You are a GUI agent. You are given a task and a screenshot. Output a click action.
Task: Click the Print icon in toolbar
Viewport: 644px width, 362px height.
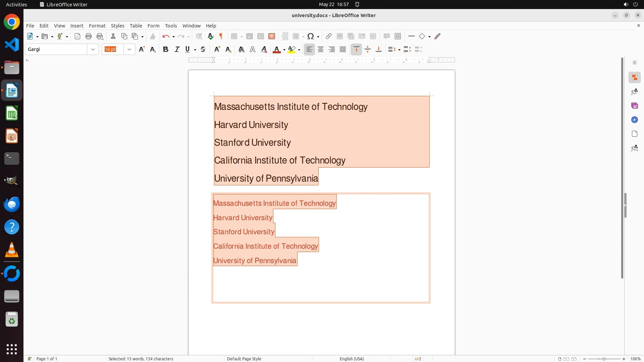tap(89, 37)
